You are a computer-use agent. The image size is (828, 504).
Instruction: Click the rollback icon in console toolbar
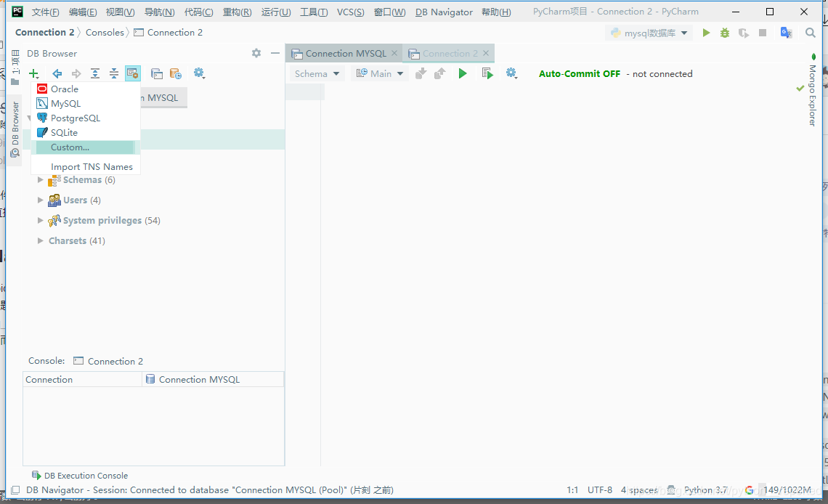(x=440, y=74)
